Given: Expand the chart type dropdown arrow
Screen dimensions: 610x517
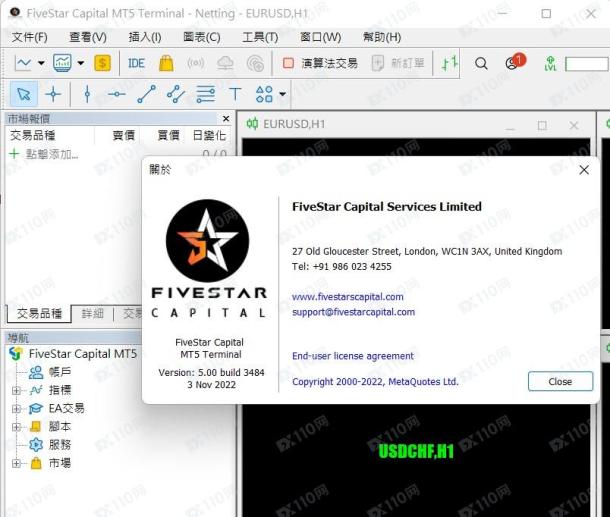Looking at the screenshot, I should click(41, 63).
